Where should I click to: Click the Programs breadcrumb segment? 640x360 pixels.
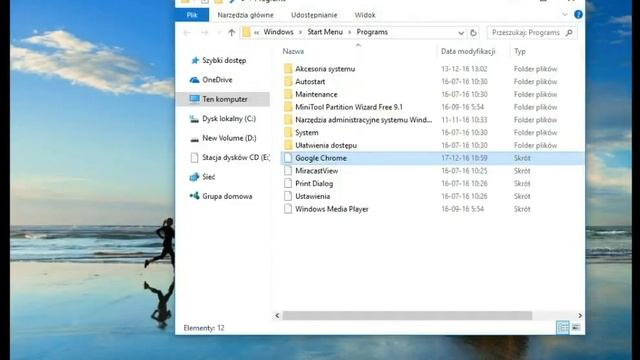point(372,32)
